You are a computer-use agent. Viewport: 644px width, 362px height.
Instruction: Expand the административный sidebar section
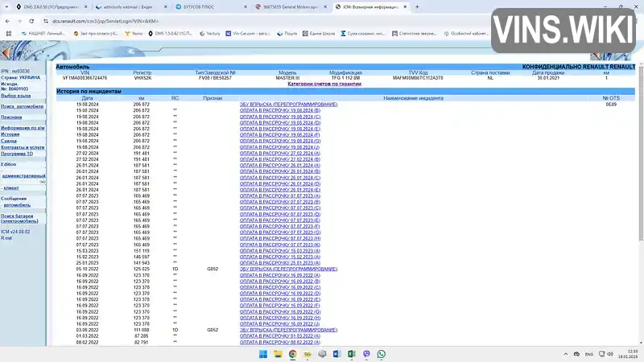click(24, 175)
